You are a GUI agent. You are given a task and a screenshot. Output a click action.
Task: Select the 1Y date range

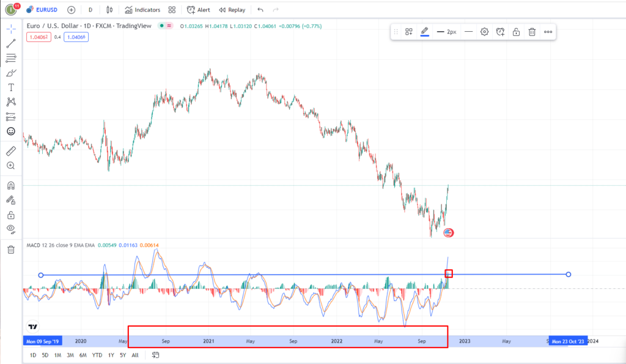coord(111,355)
